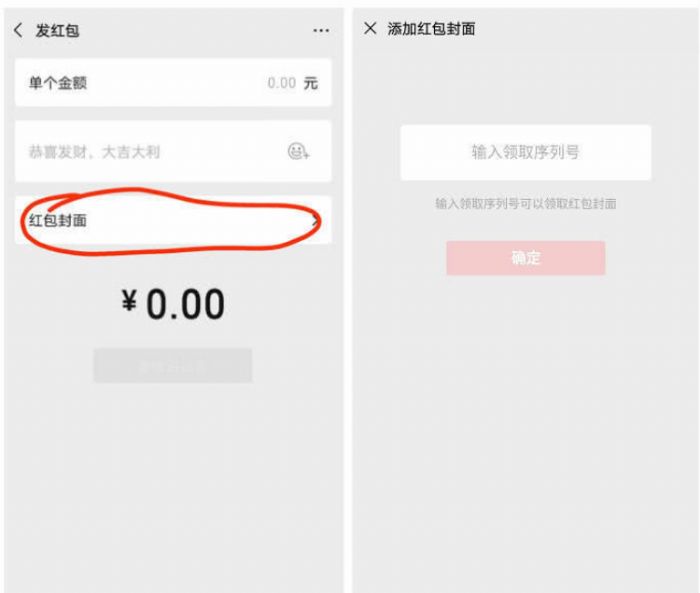Screen dimensions: 700x593
Task: Click the 红包封面 label text
Action: point(58,220)
